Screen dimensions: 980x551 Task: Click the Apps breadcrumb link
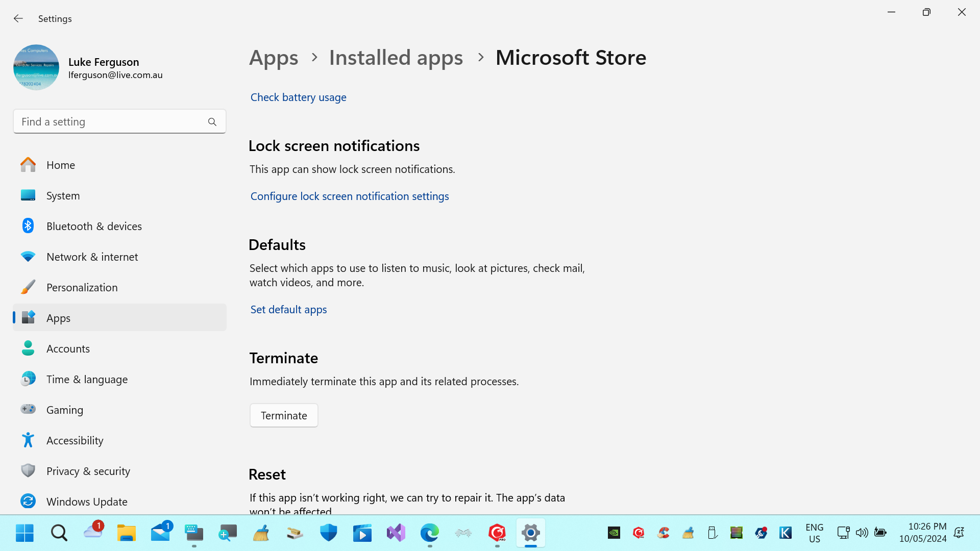pos(274,58)
